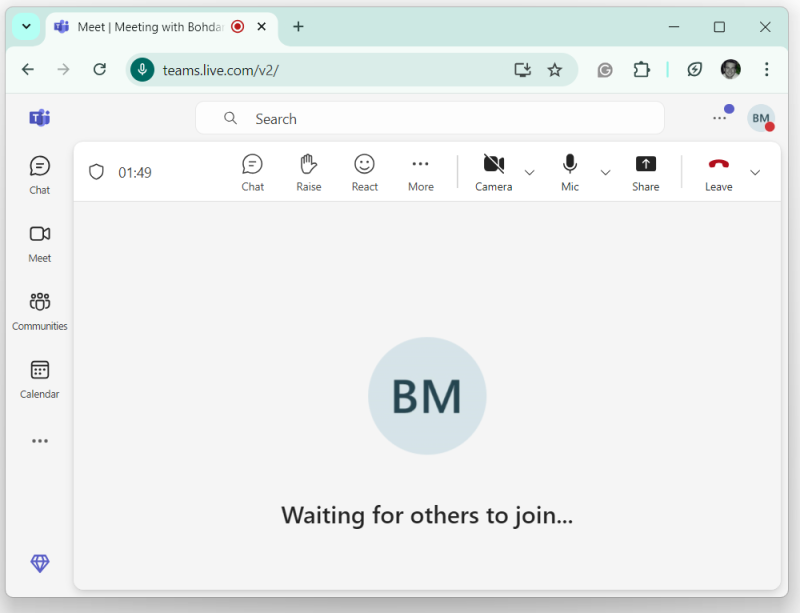The width and height of the screenshot is (800, 613).
Task: Share your screen
Action: pyautogui.click(x=645, y=170)
